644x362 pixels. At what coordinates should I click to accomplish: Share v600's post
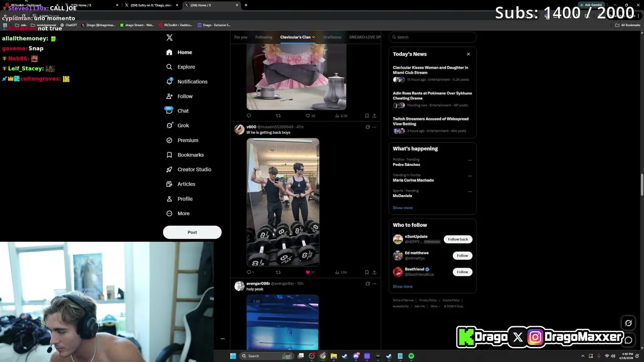[x=374, y=272]
